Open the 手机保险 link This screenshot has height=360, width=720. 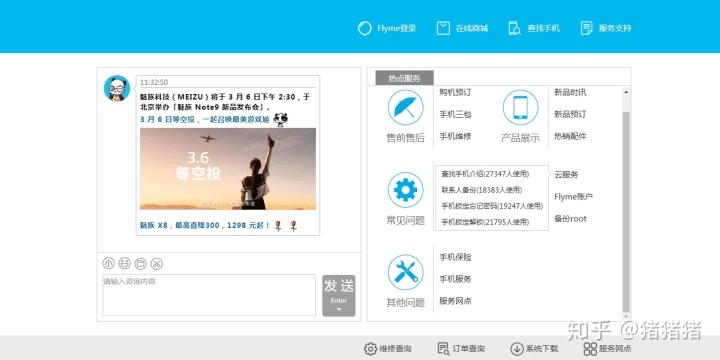tap(455, 257)
